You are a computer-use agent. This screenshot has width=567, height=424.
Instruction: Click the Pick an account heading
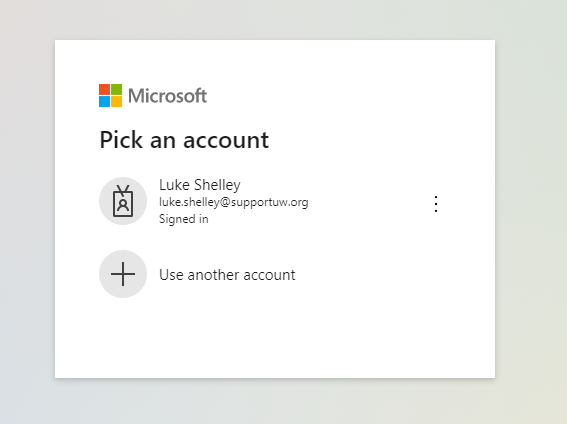pos(184,140)
